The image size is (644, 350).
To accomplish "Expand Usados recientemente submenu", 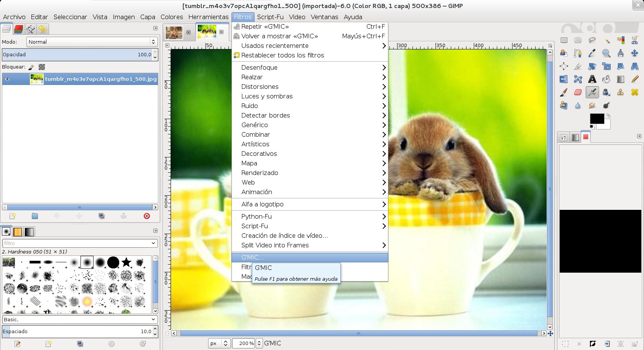I will point(310,46).
